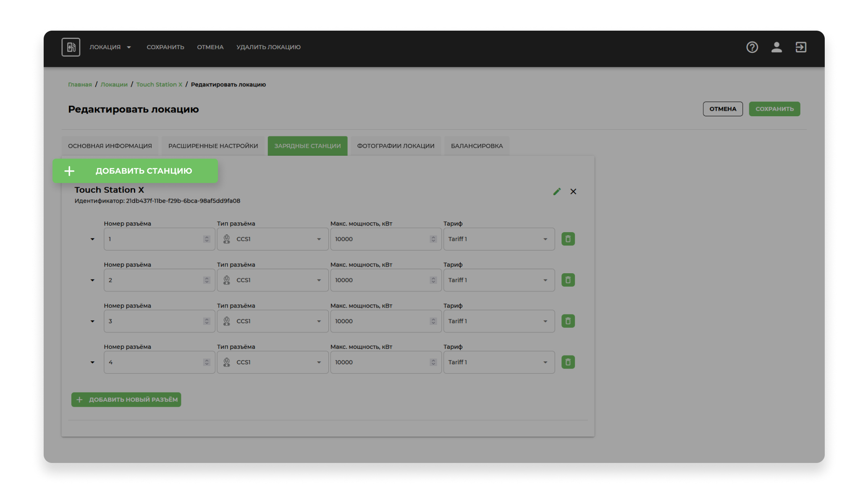
Task: Click ОТМЕНА in top menu bar
Action: tap(210, 47)
